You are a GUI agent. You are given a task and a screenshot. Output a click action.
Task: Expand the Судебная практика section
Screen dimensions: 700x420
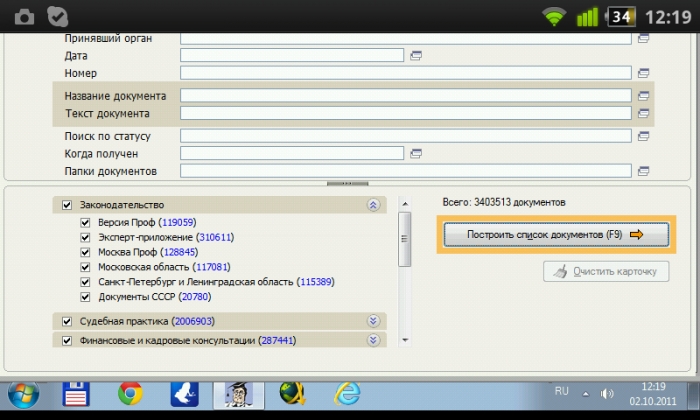[x=373, y=321]
